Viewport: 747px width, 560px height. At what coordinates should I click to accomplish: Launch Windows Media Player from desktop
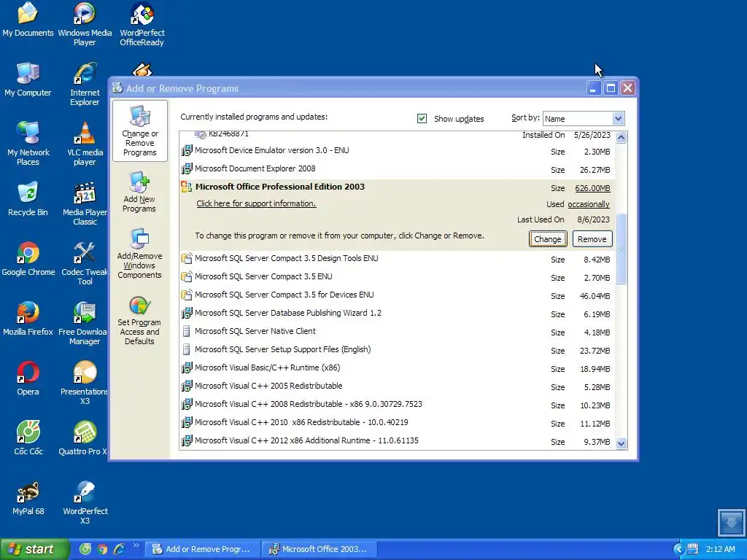85,24
